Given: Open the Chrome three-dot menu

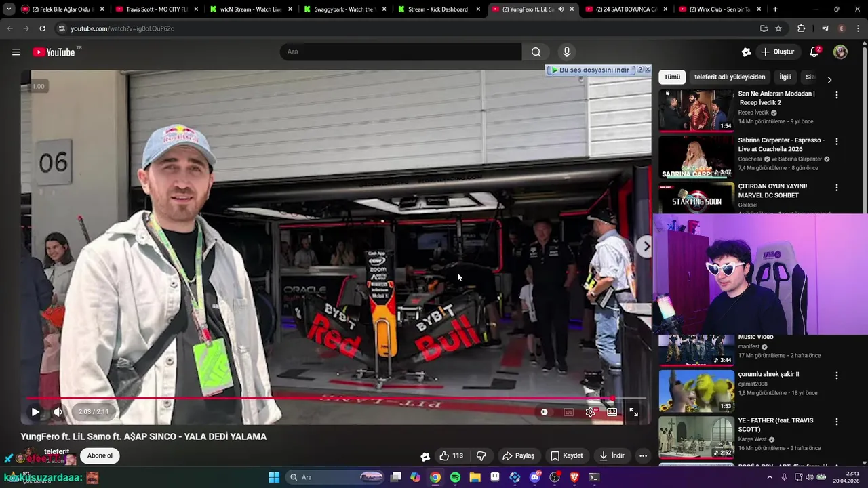Looking at the screenshot, I should point(858,28).
